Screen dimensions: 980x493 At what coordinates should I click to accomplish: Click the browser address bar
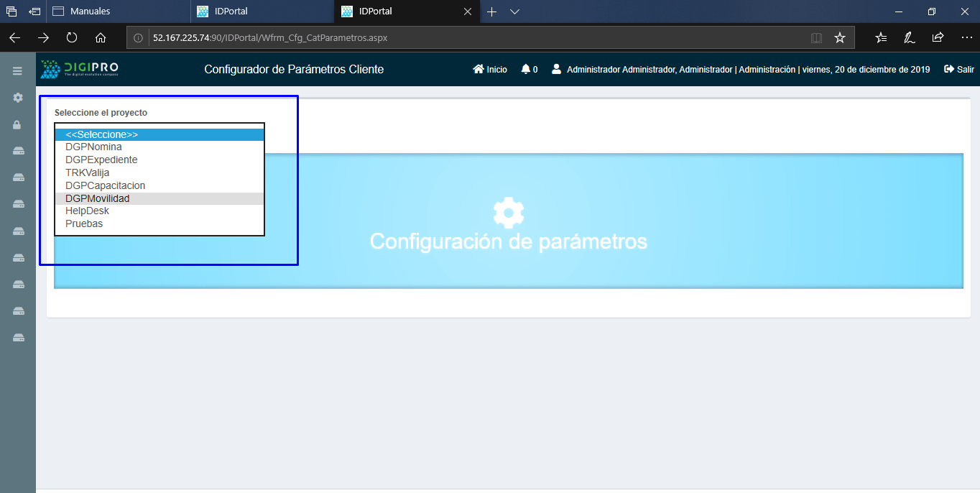pyautogui.click(x=474, y=37)
